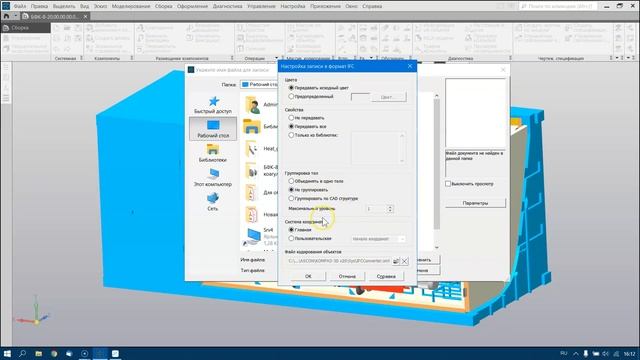Image resolution: width=640 pixels, height=360 pixels.
Task: Click the file list scroll up arrow
Action: click(x=436, y=96)
